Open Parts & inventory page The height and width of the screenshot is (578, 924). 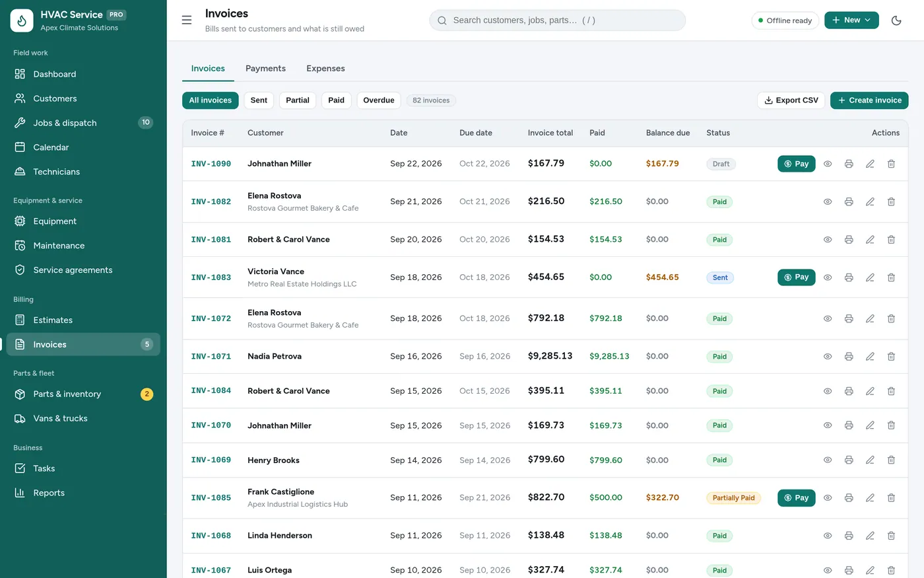pyautogui.click(x=83, y=394)
